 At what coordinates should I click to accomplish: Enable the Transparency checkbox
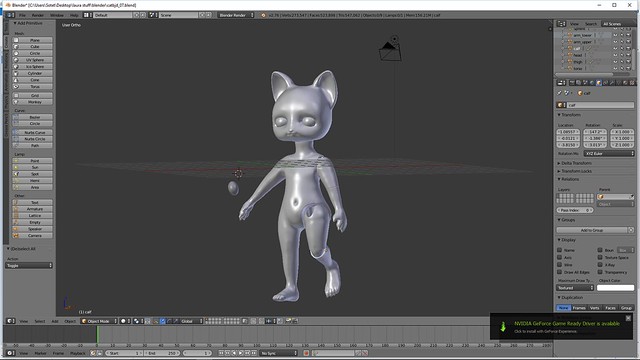pos(600,272)
